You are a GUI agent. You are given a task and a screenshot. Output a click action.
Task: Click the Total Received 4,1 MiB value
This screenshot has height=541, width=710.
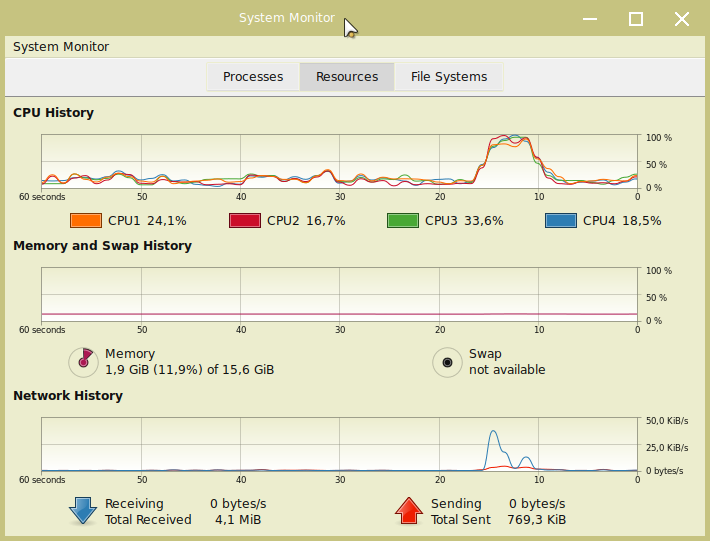238,519
